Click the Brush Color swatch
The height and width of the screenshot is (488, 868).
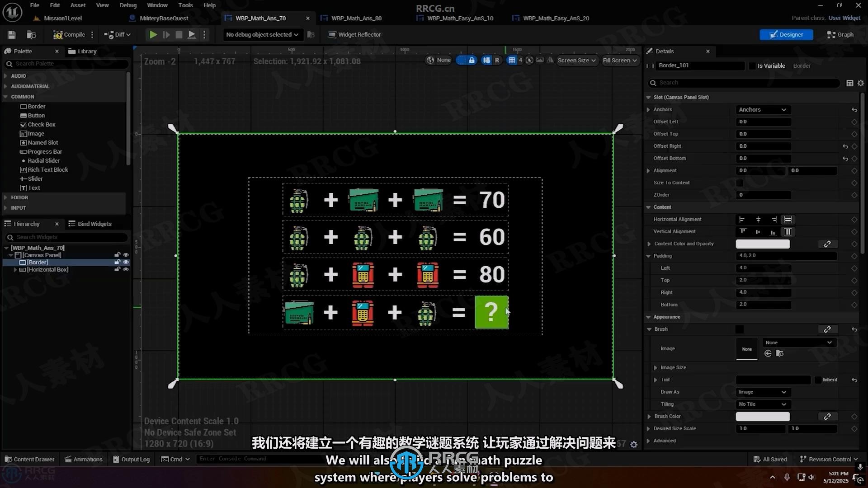[763, 417]
